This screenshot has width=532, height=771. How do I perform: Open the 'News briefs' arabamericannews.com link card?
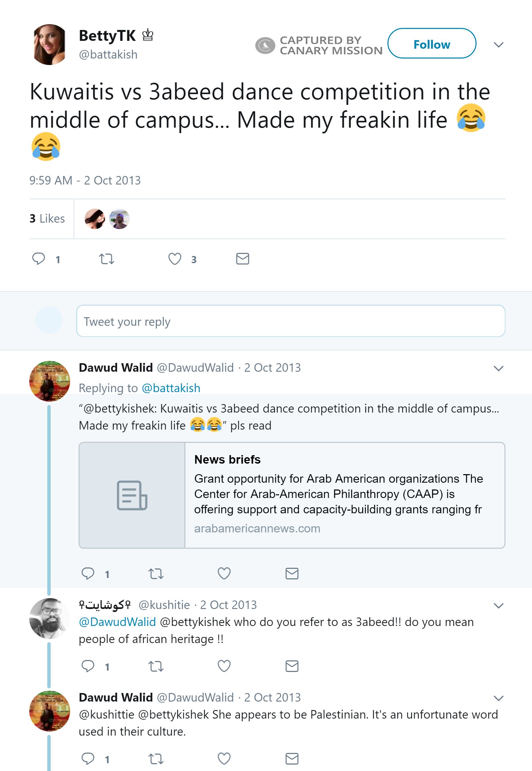point(292,495)
